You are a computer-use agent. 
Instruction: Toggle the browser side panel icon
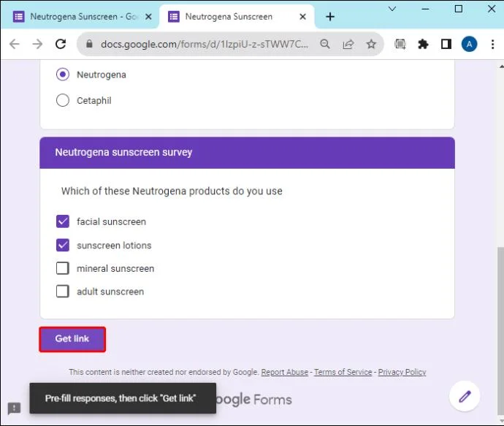446,44
